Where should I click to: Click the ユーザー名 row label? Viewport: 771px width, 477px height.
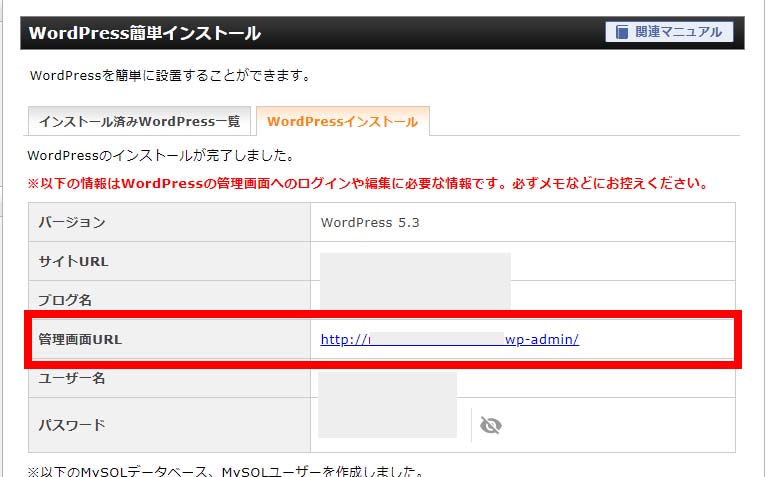(72, 379)
